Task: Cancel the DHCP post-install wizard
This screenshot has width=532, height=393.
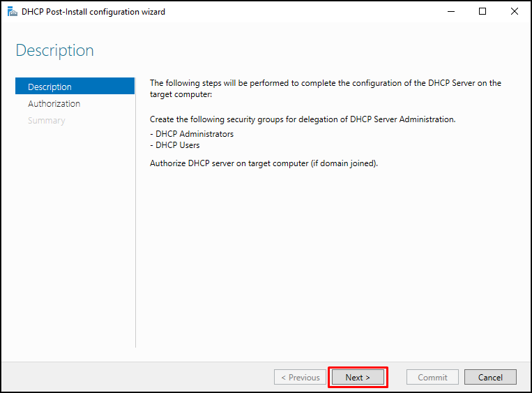Action: (x=491, y=378)
